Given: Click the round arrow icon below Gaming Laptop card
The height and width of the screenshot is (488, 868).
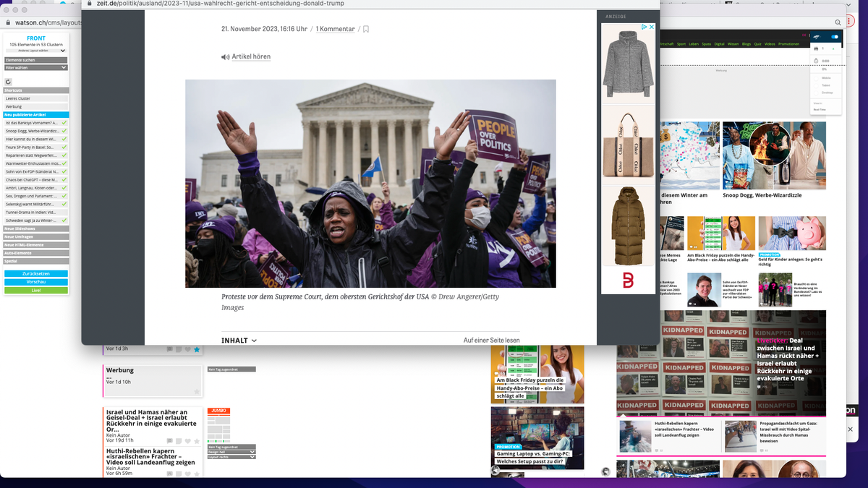Looking at the screenshot, I should coord(495,470).
